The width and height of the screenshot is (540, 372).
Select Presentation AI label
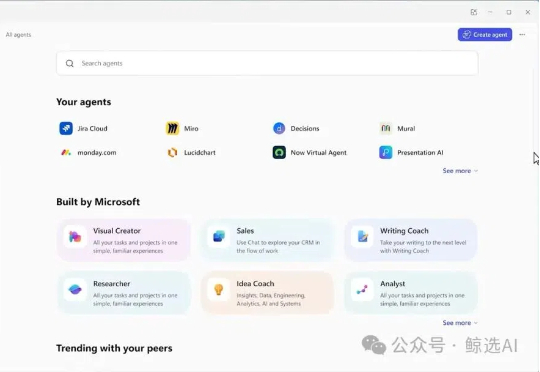420,153
